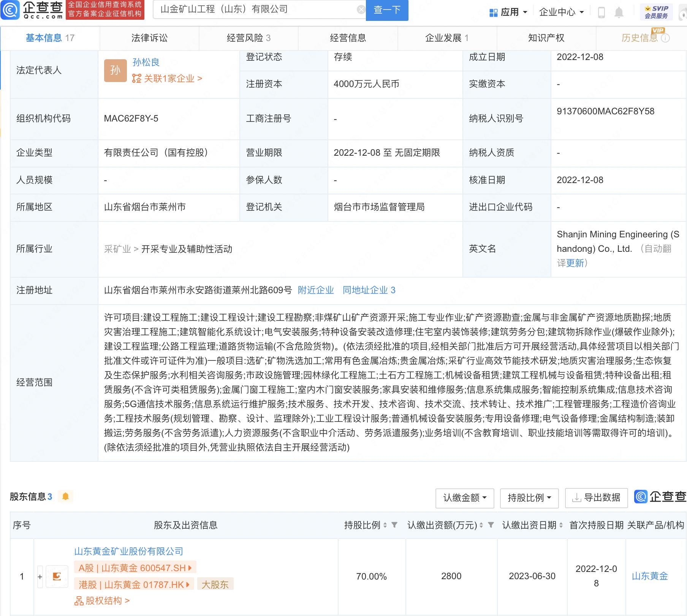Open 山东黄金 related product link
The height and width of the screenshot is (616, 687).
pos(650,576)
